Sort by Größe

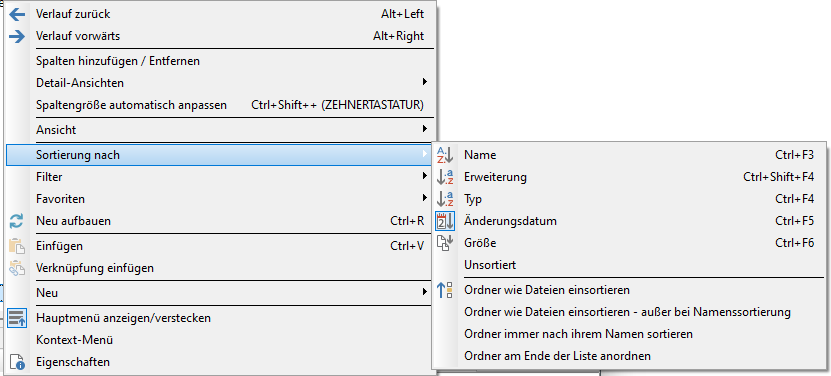629,243
